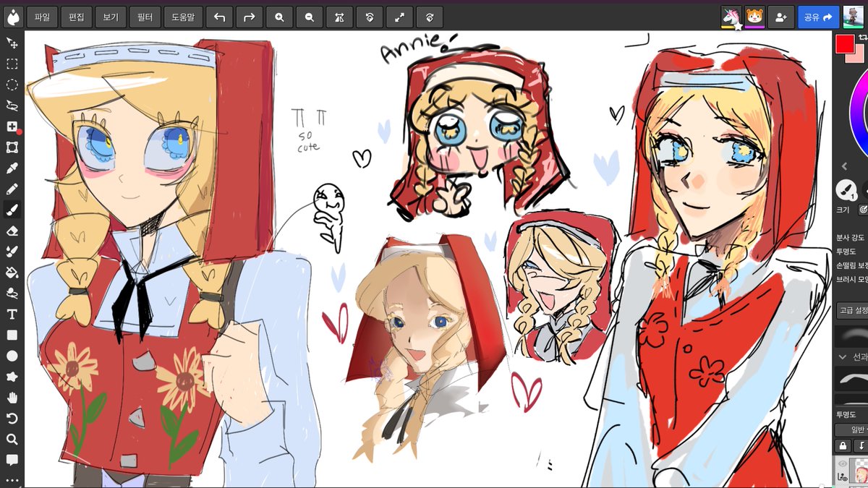
Task: Select the top brush stroke preset thumbnail
Action: tap(851, 336)
